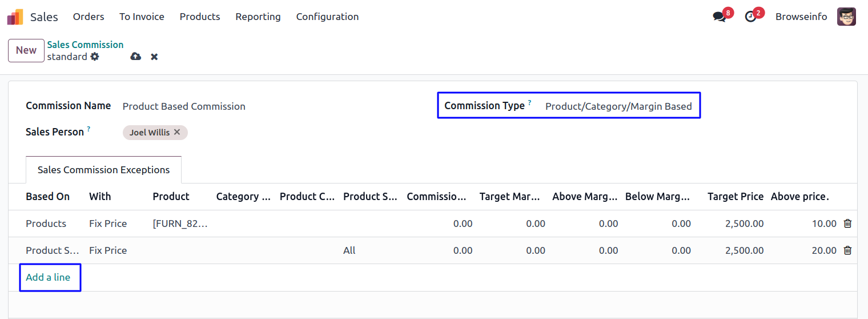Click the gear icon next to standard
This screenshot has width=868, height=319.
(x=95, y=57)
